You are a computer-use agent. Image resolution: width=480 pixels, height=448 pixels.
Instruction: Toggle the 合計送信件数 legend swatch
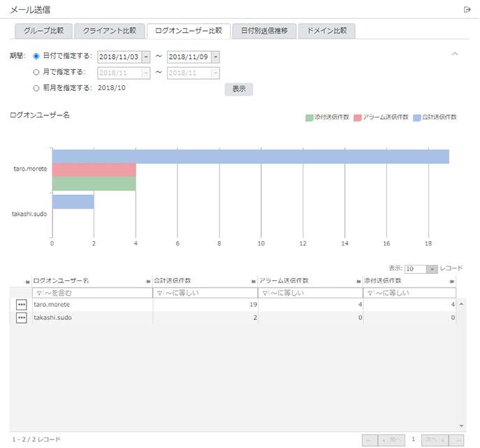(417, 117)
